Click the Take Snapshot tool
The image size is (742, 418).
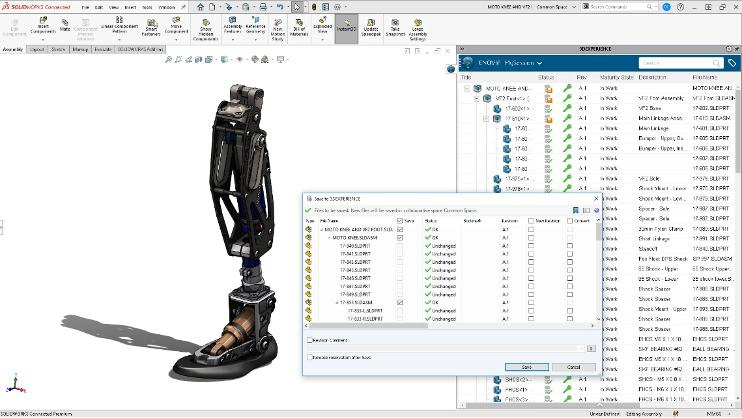pos(395,28)
